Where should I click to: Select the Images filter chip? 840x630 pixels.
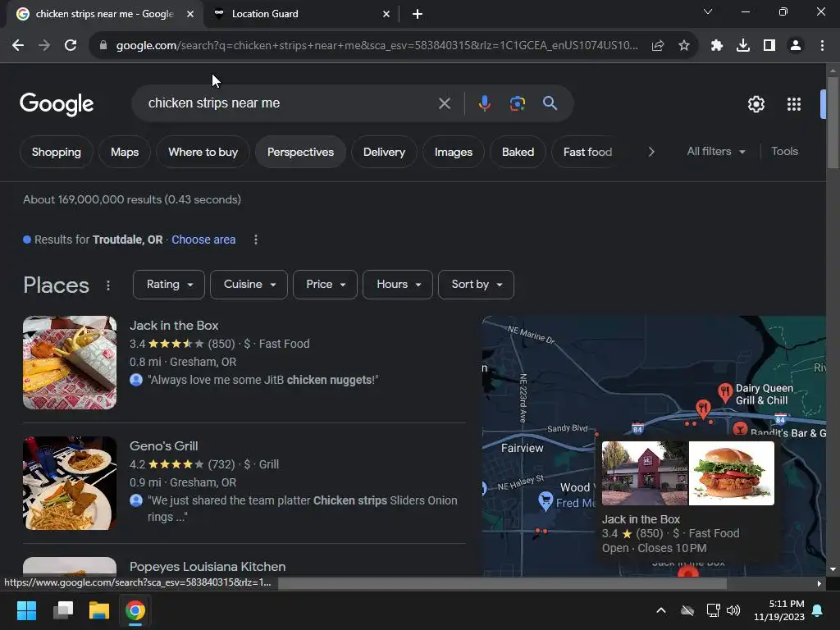point(453,152)
